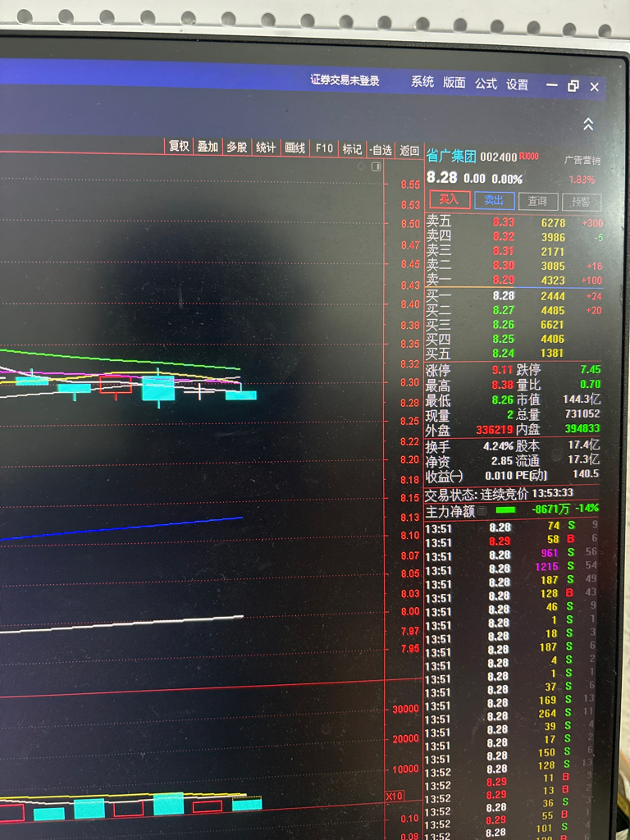Open the 版面 menu

tap(454, 83)
